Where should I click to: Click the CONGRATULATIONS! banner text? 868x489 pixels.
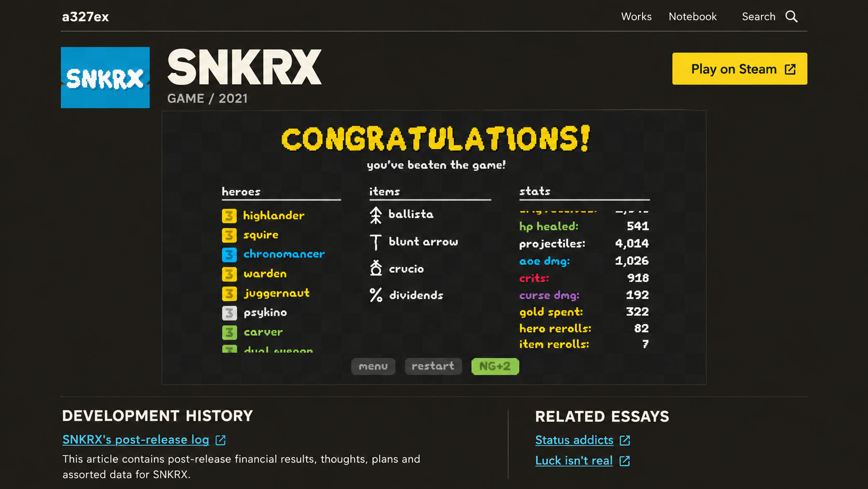(436, 138)
